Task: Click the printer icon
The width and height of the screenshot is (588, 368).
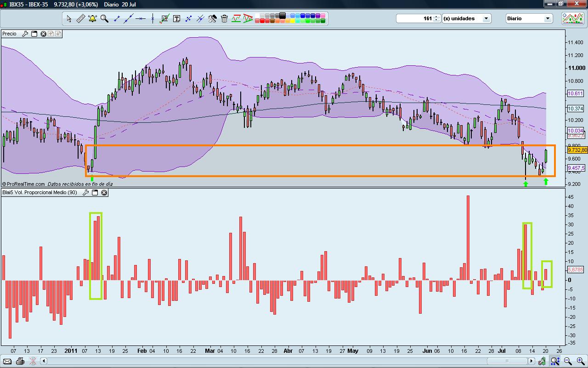Action: tap(20, 361)
